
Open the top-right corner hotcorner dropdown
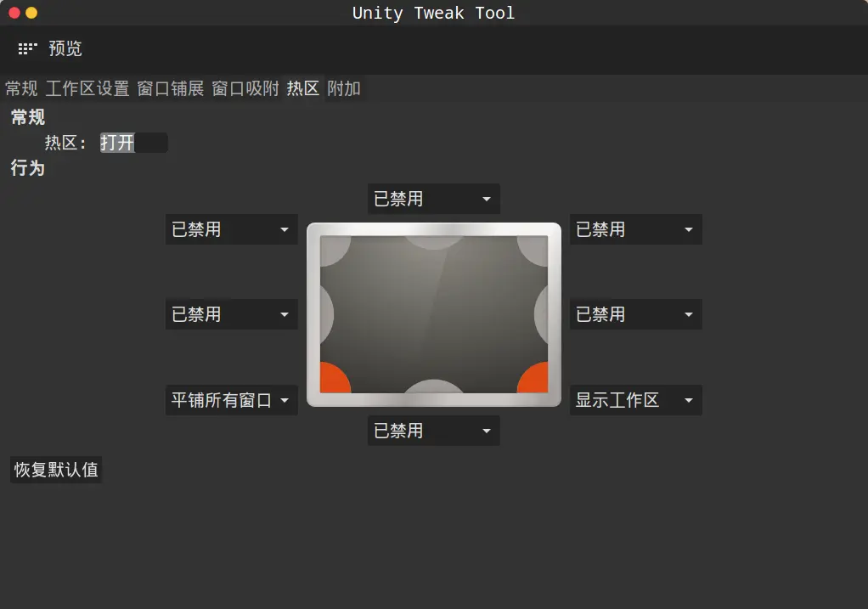point(636,229)
